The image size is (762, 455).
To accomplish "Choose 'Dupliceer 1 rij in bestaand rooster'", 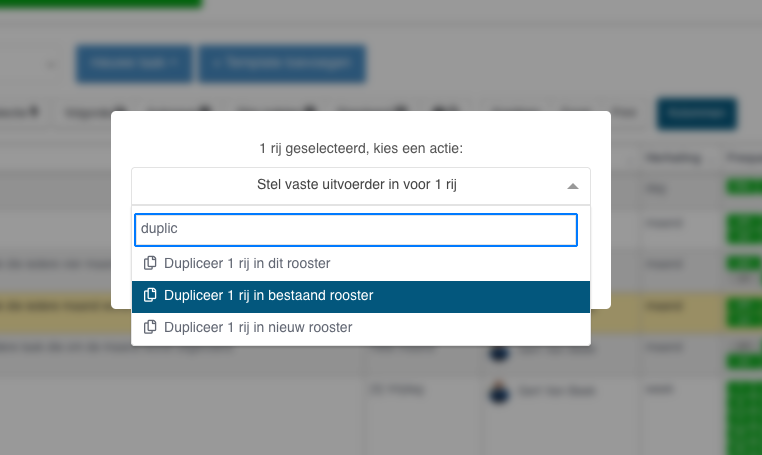I will [268, 295].
